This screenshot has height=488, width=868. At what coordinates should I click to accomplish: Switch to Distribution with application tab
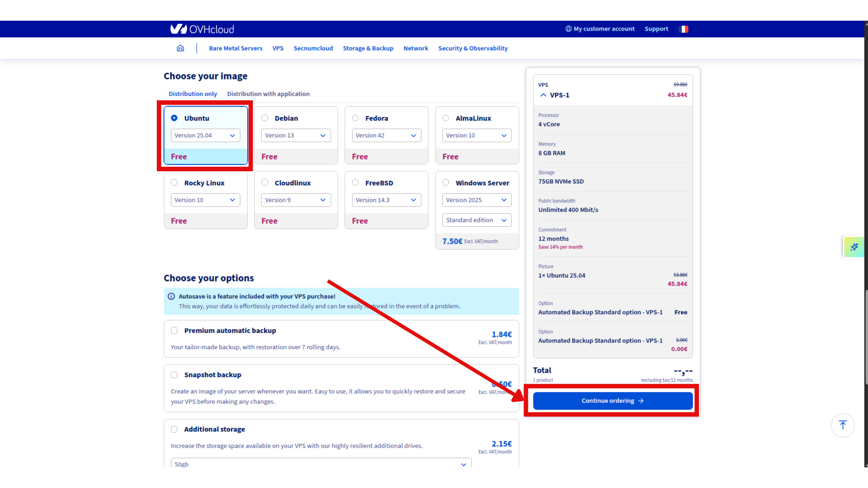click(x=268, y=94)
